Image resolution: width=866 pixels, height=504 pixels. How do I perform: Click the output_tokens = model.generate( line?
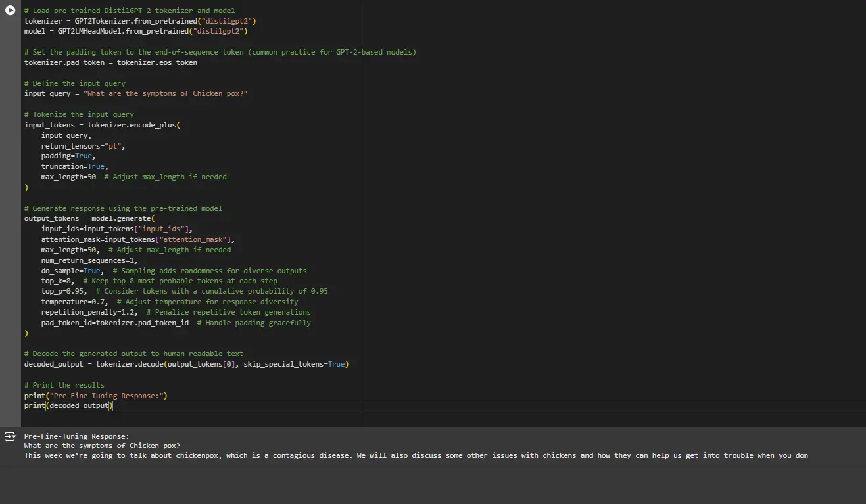point(89,219)
